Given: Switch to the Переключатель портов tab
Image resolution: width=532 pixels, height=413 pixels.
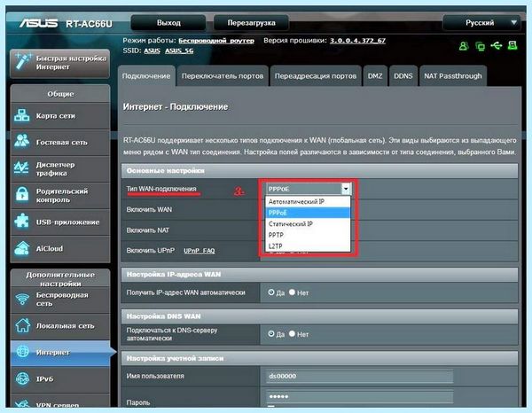Looking at the screenshot, I should [x=223, y=76].
